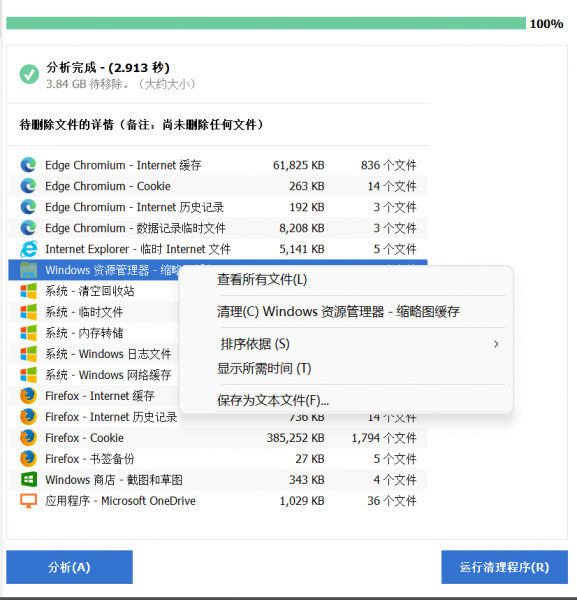Click the Windows logo beside 系统 - 临时文件
The image size is (577, 600).
(28, 312)
